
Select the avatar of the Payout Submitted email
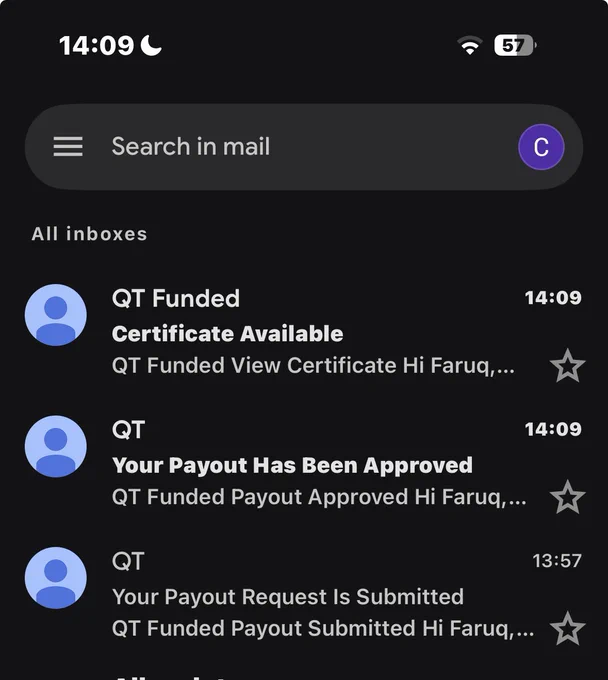[56, 578]
